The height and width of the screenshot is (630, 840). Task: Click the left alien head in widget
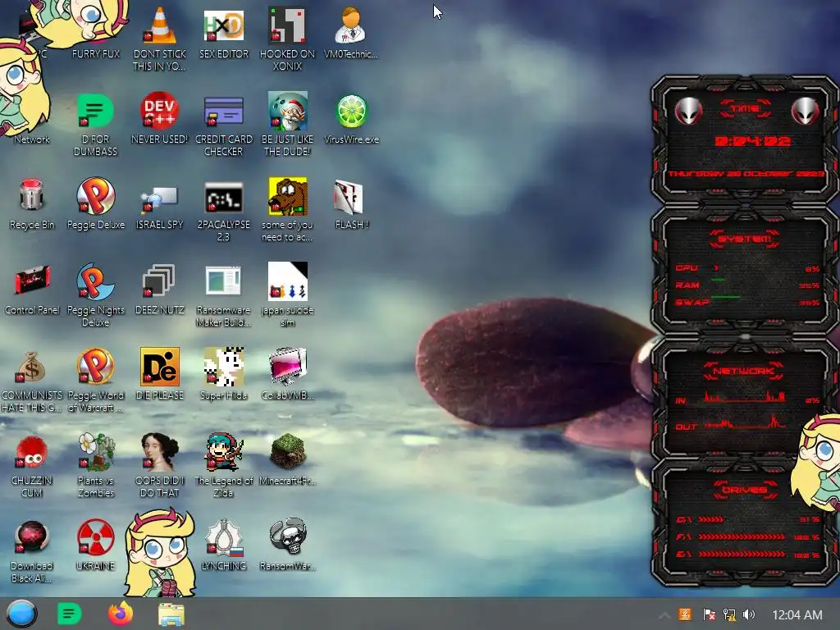[x=688, y=111]
